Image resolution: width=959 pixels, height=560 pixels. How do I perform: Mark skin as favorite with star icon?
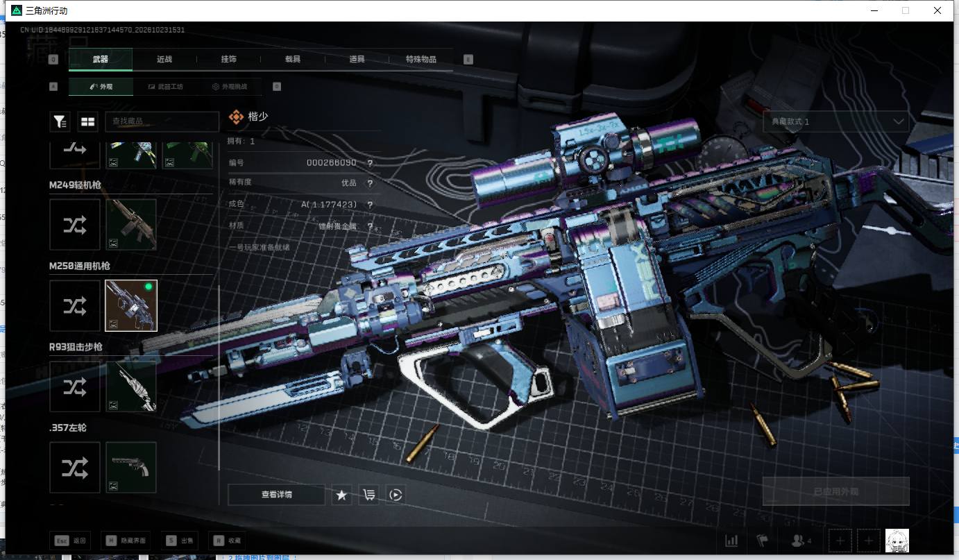click(x=341, y=495)
